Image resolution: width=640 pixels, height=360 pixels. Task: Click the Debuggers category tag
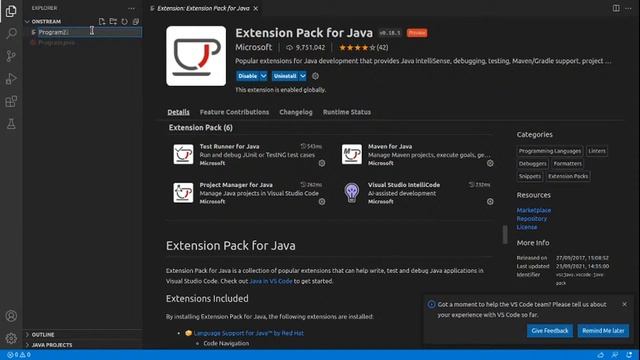pyautogui.click(x=532, y=164)
